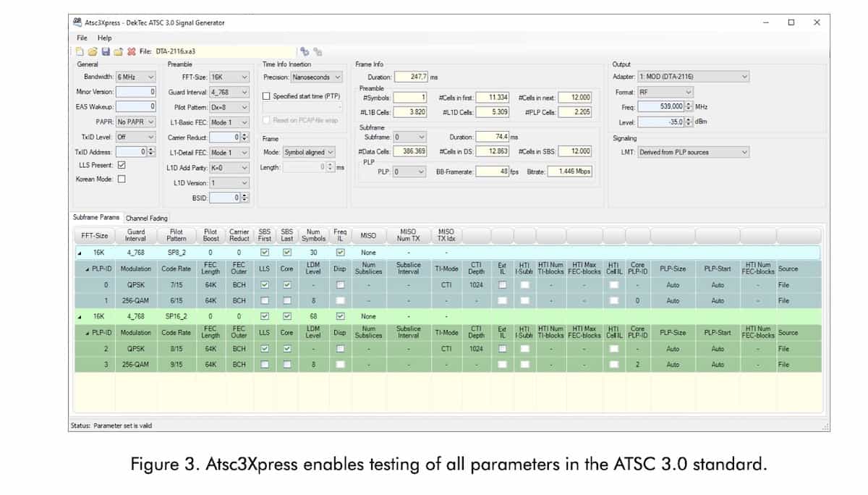Switch to the Channel Fading tab

click(x=146, y=218)
